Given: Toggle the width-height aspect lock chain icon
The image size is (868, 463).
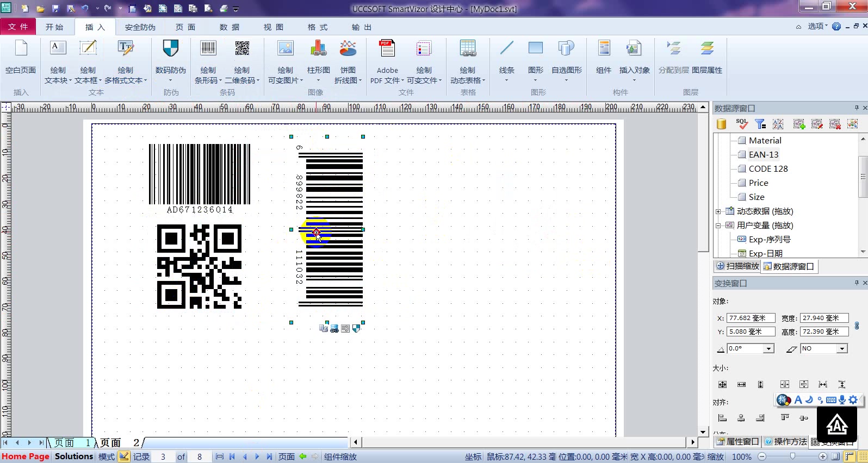Looking at the screenshot, I should [857, 326].
